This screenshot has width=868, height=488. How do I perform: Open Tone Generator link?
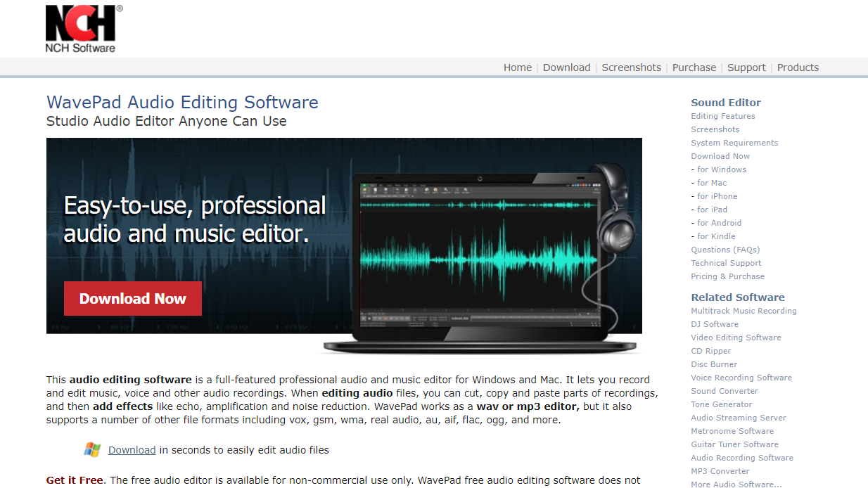722,404
